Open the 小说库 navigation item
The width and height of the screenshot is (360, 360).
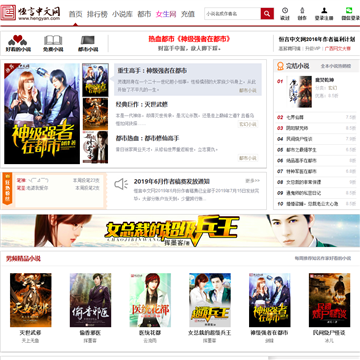click(122, 14)
